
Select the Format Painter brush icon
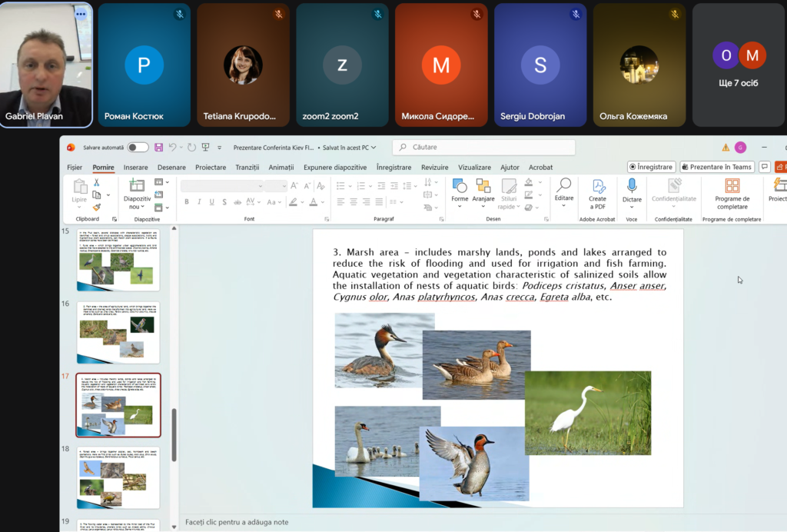(97, 207)
